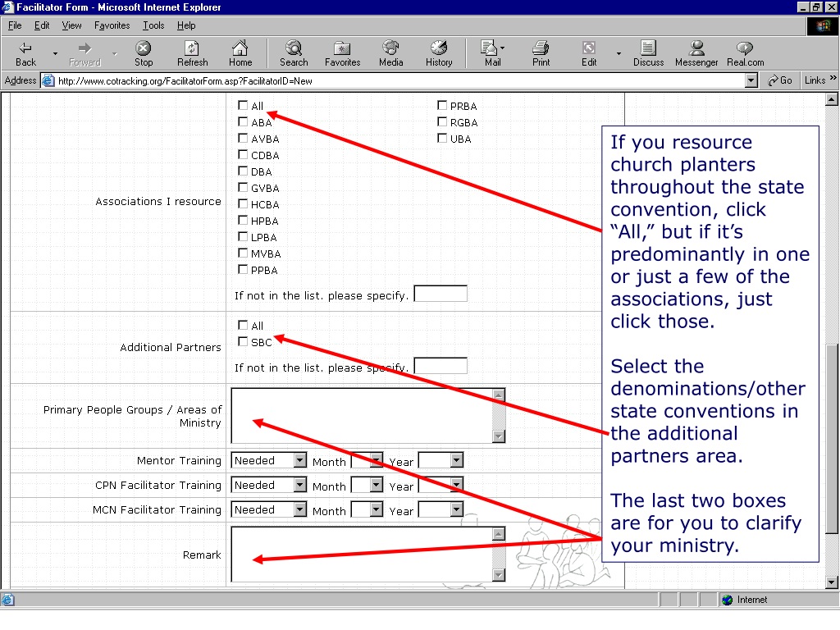Open the Favorites menu
Screen dimensions: 840x630
pos(112,25)
